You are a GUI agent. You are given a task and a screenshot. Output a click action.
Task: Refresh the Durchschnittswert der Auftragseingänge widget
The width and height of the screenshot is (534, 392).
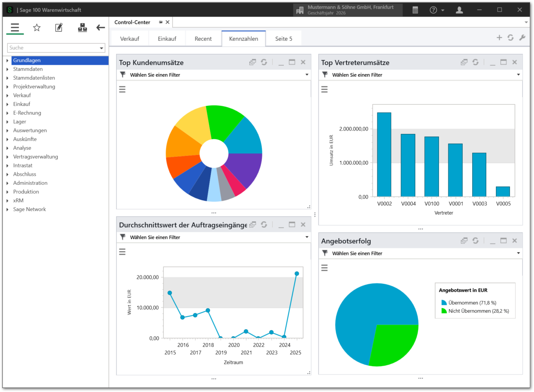[x=264, y=224]
